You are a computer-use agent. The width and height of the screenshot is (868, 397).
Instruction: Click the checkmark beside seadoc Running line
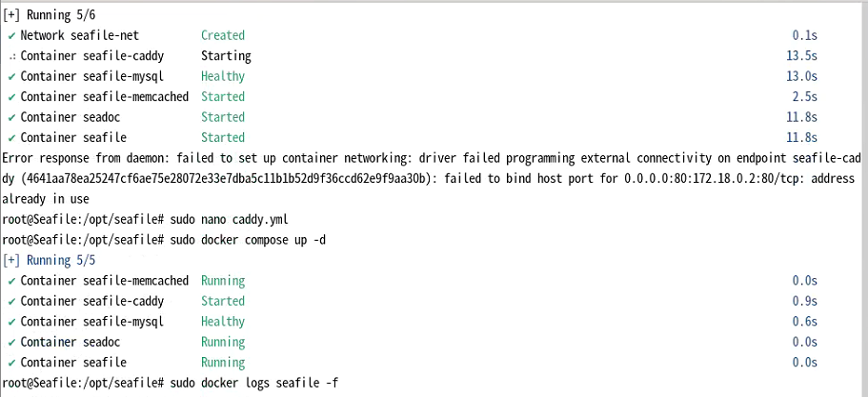coord(11,343)
